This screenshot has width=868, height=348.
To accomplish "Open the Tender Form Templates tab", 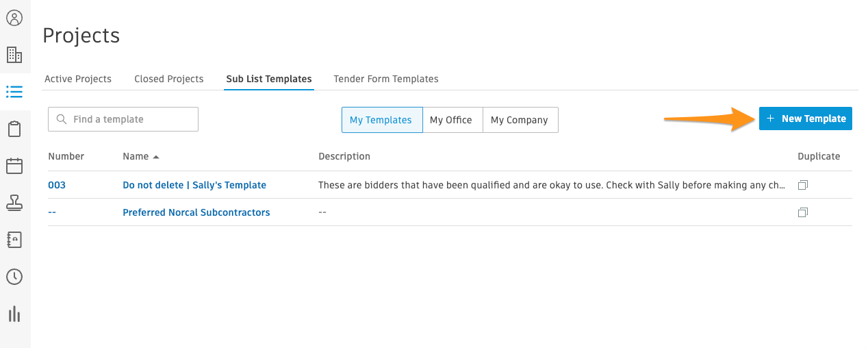I will (386, 79).
